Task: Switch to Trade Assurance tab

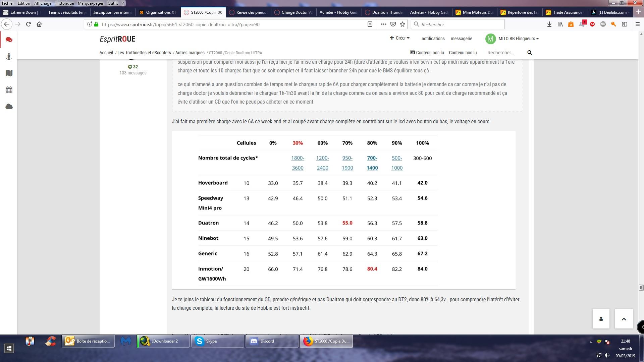Action: pos(565,12)
